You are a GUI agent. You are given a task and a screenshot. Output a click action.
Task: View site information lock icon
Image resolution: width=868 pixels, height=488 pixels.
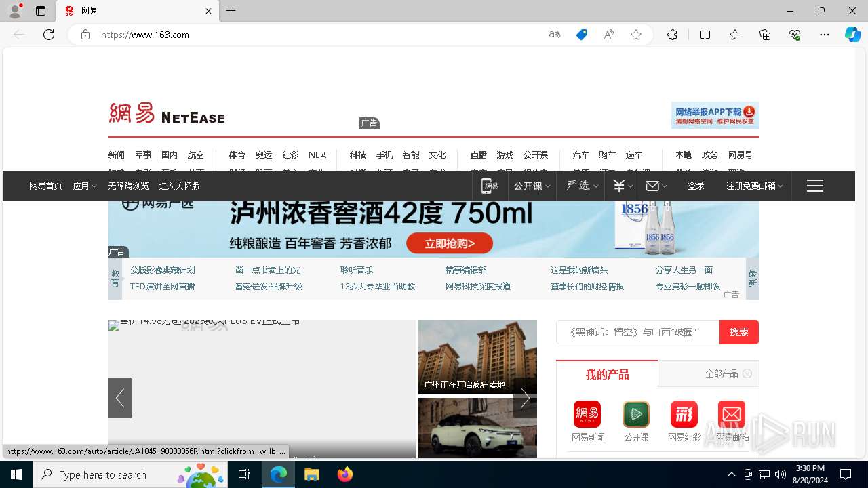click(x=85, y=35)
